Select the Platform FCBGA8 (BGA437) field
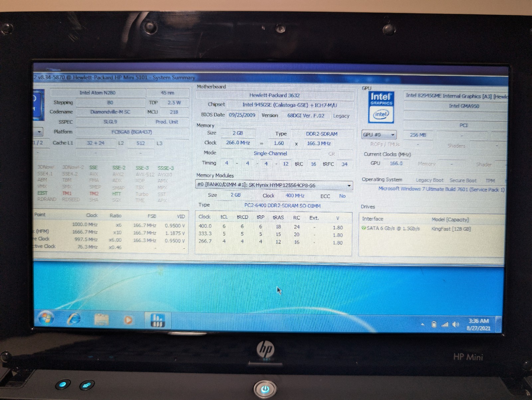Viewport: 532px width, 400px height. click(132, 132)
